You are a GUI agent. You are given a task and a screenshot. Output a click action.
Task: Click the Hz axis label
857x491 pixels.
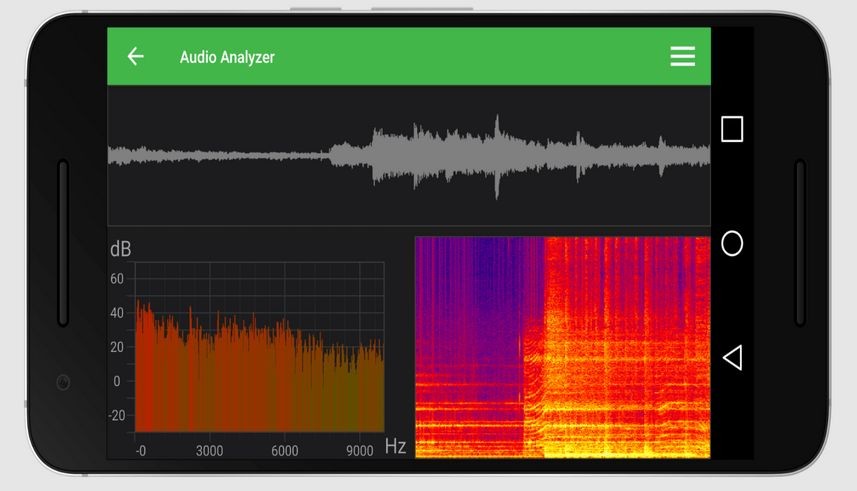(x=395, y=446)
